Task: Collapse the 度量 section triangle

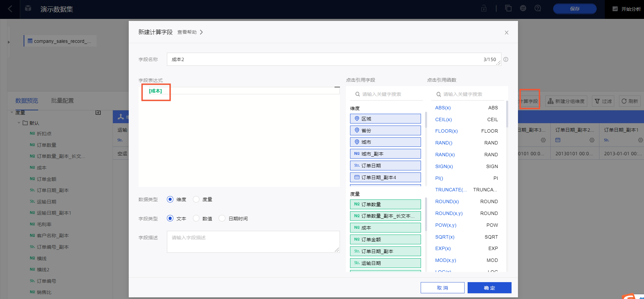Action: point(12,112)
